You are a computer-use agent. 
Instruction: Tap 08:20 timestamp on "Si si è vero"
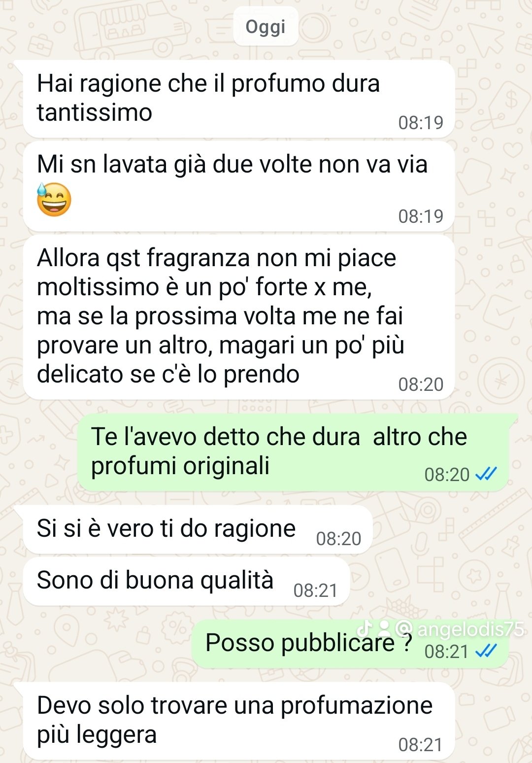(338, 539)
